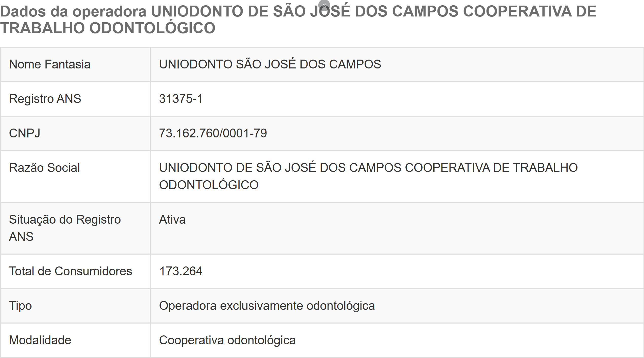644x358 pixels.
Task: Select the 'Total de Consumidores' label
Action: [70, 271]
